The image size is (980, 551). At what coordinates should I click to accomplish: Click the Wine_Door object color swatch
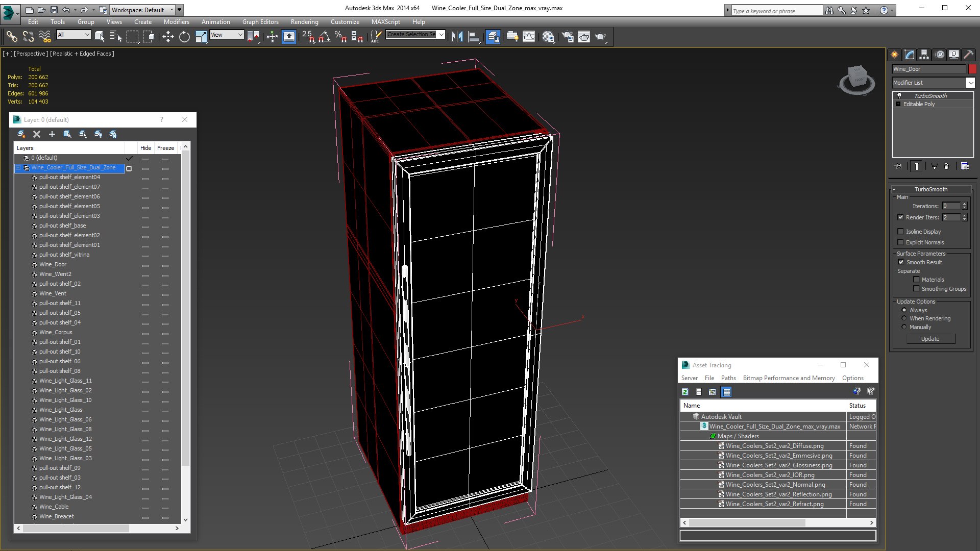tap(972, 69)
